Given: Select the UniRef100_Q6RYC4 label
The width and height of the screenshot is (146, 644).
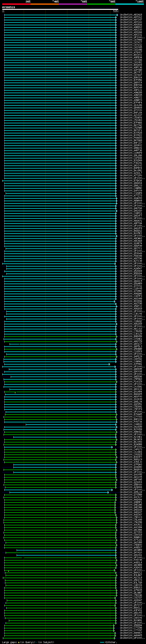Looking at the screenshot, I should [131, 82].
